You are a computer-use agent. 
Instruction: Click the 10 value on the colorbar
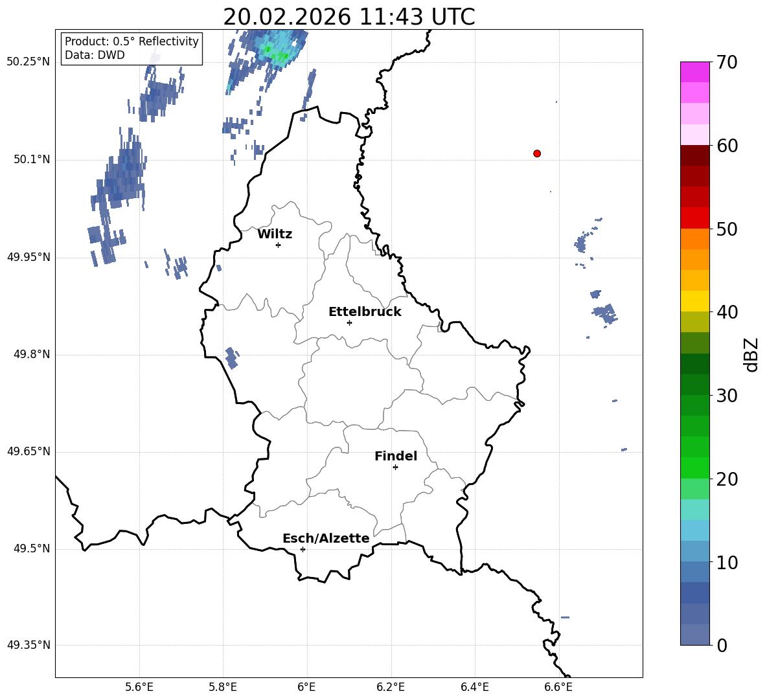click(727, 563)
